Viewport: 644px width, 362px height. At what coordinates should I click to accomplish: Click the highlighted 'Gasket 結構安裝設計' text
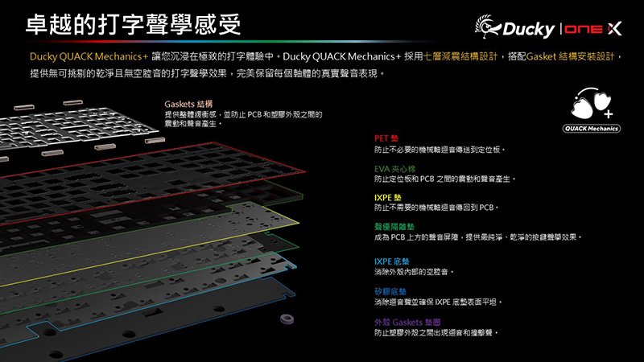[570, 56]
